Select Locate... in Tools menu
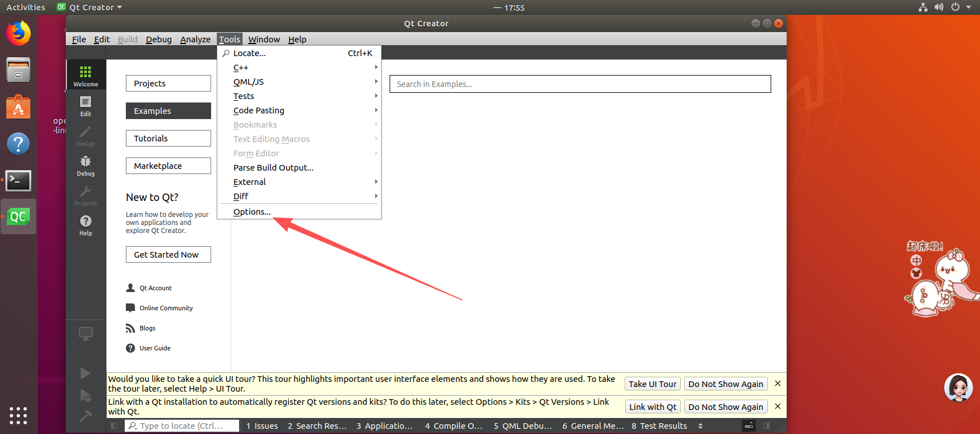Image resolution: width=980 pixels, height=434 pixels. pos(299,53)
